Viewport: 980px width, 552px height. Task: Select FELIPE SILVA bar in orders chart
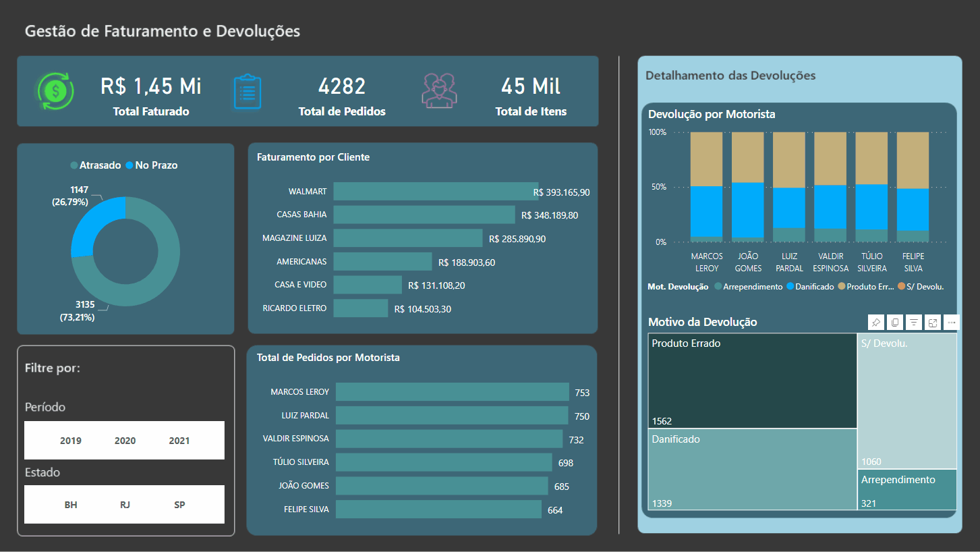coord(438,509)
